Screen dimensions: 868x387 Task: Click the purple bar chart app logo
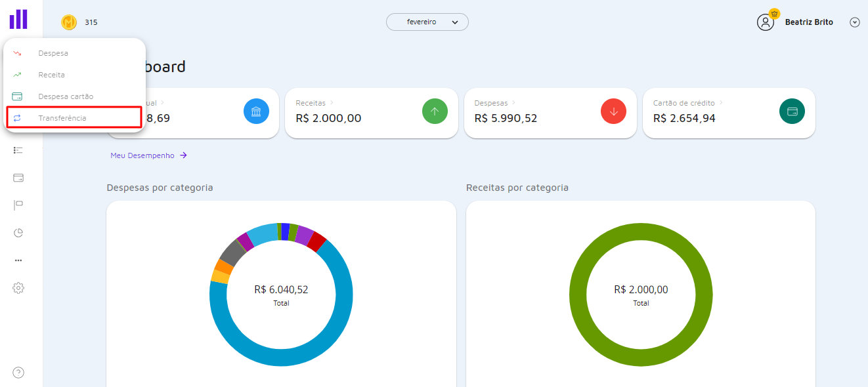pos(18,18)
